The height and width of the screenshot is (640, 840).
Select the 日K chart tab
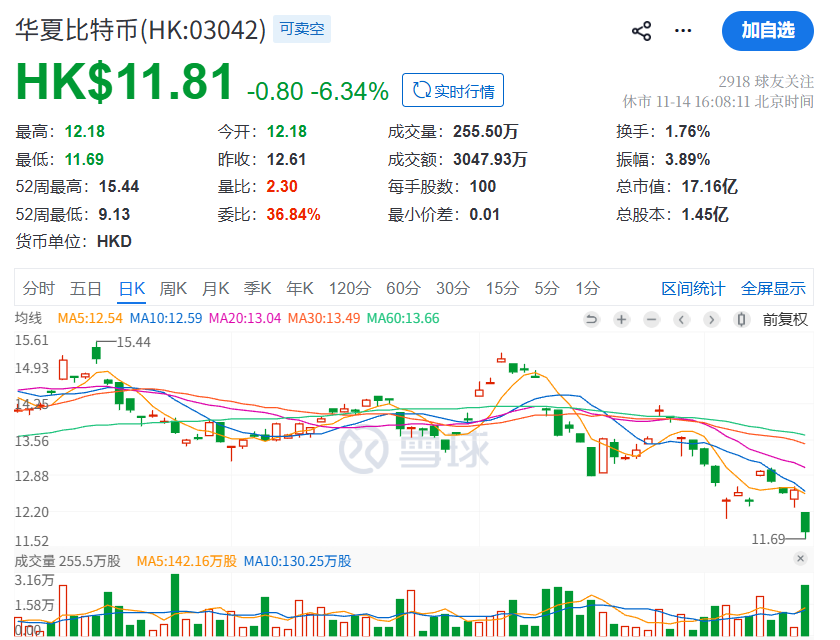coord(132,289)
